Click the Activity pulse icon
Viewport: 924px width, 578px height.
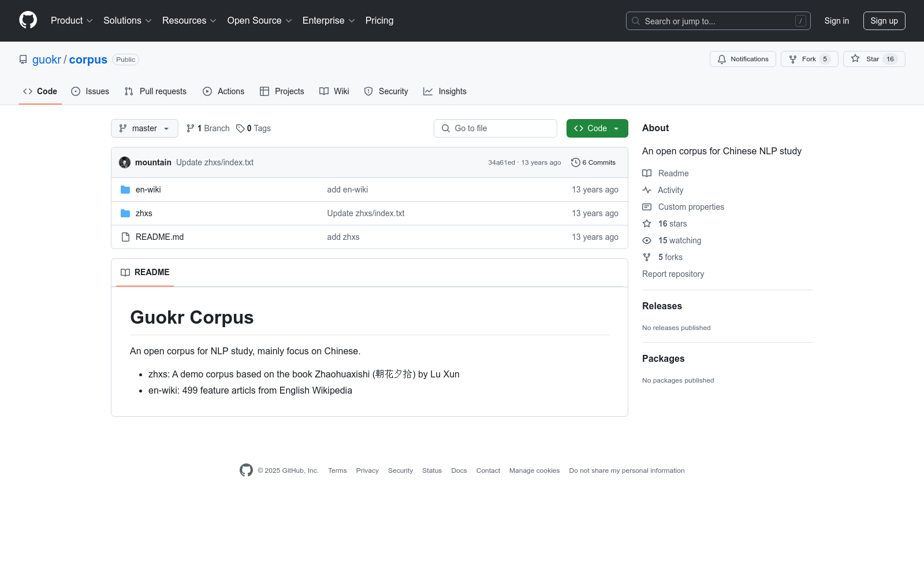coord(647,190)
